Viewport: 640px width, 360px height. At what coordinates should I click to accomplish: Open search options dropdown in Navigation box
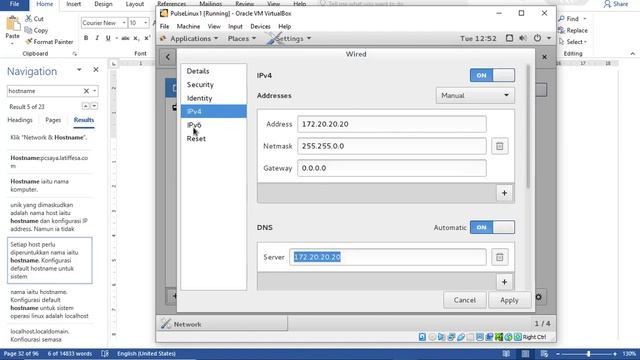94,91
